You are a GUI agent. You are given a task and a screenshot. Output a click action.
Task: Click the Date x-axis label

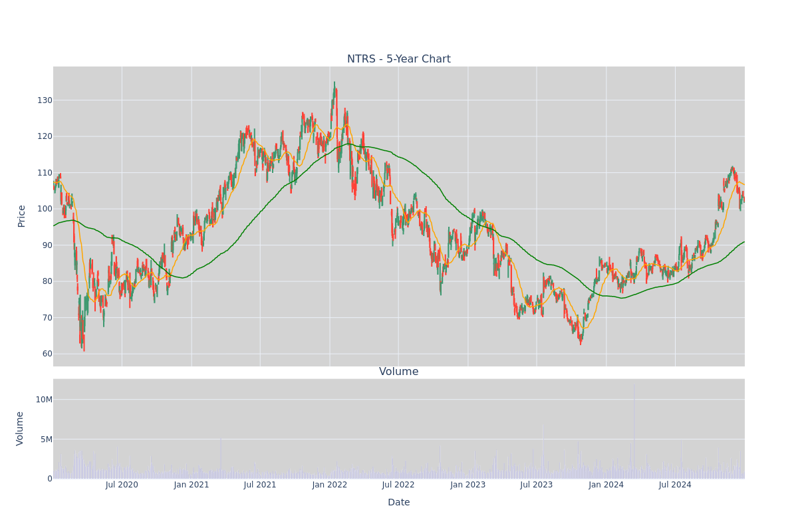399,503
